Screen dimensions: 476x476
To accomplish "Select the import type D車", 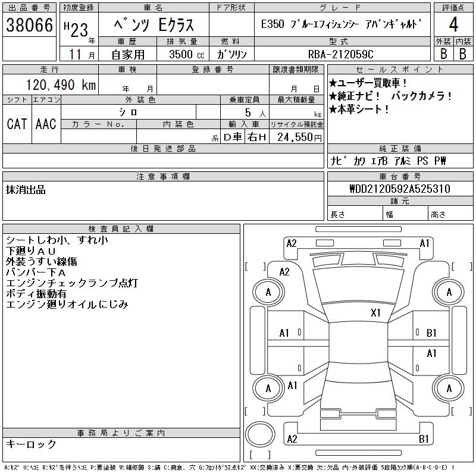I will point(233,137).
